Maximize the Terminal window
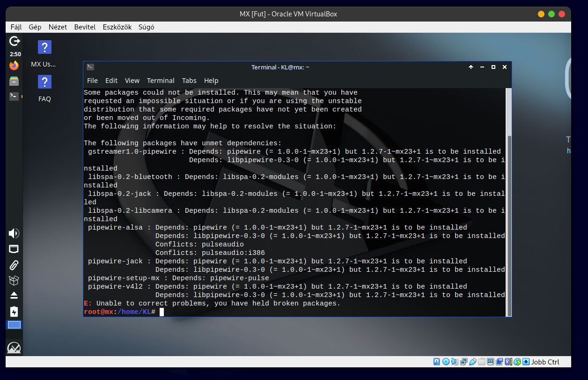 point(493,67)
